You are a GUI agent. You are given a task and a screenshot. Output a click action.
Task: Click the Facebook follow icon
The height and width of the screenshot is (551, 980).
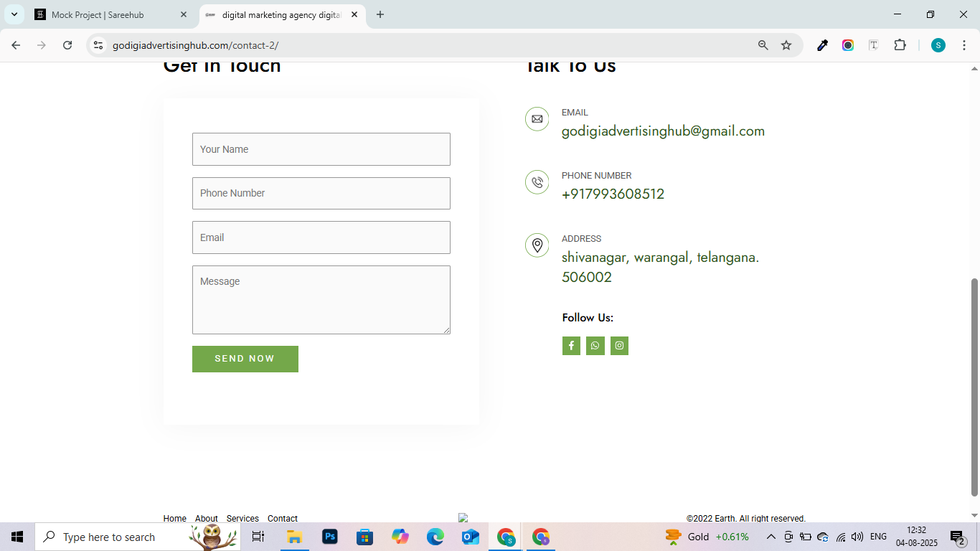point(571,346)
